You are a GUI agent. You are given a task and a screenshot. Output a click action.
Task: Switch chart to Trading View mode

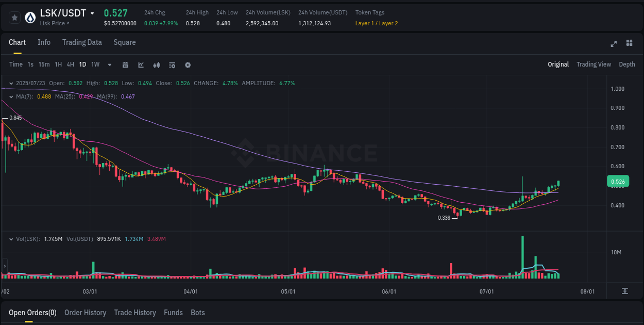click(x=594, y=64)
